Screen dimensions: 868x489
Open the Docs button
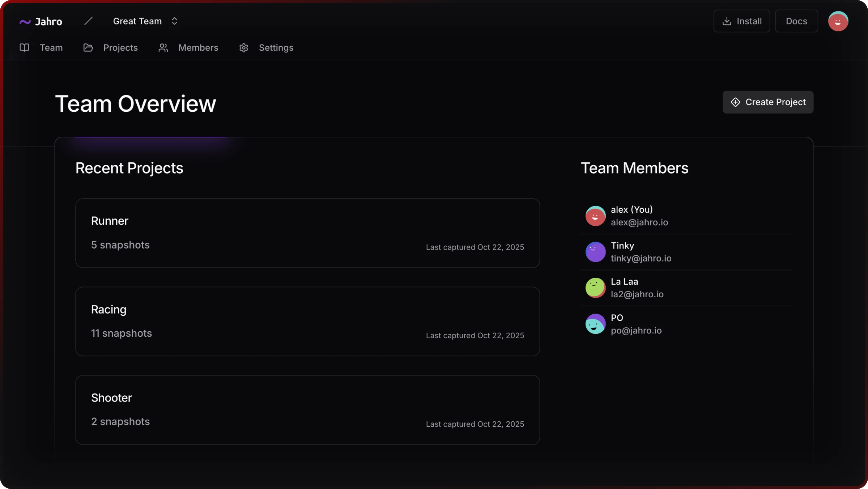coord(796,21)
